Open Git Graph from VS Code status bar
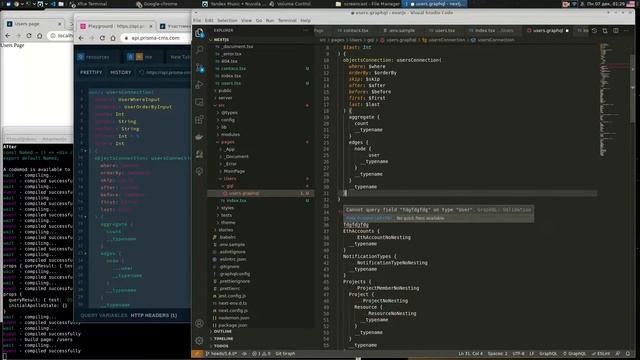 pos(285,353)
